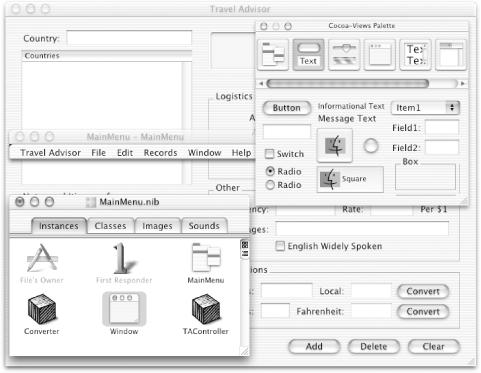This screenshot has height=373, width=481.
Task: Click the image button above Square
Action: click(x=335, y=146)
